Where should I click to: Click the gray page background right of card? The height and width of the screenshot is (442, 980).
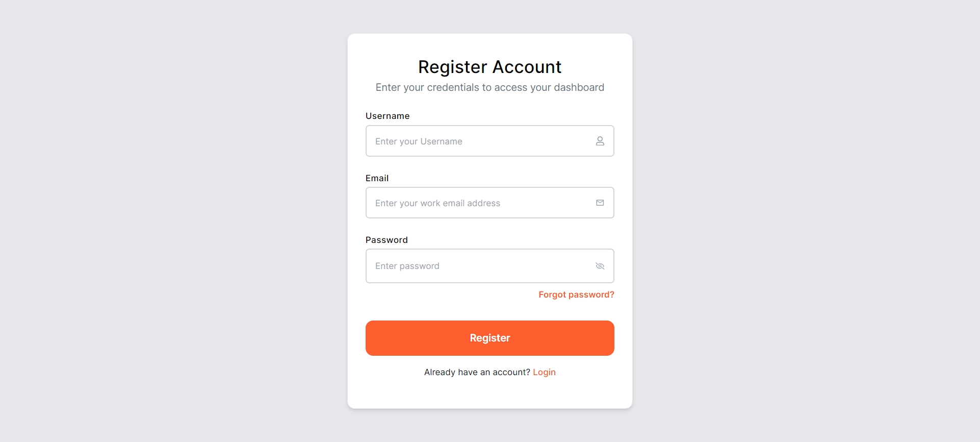tap(806, 221)
